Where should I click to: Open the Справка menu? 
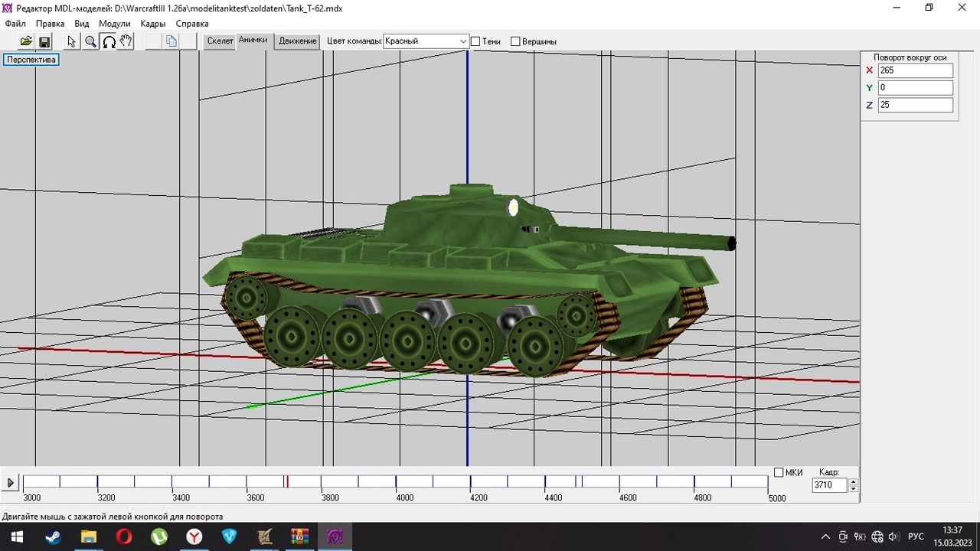[x=192, y=24]
